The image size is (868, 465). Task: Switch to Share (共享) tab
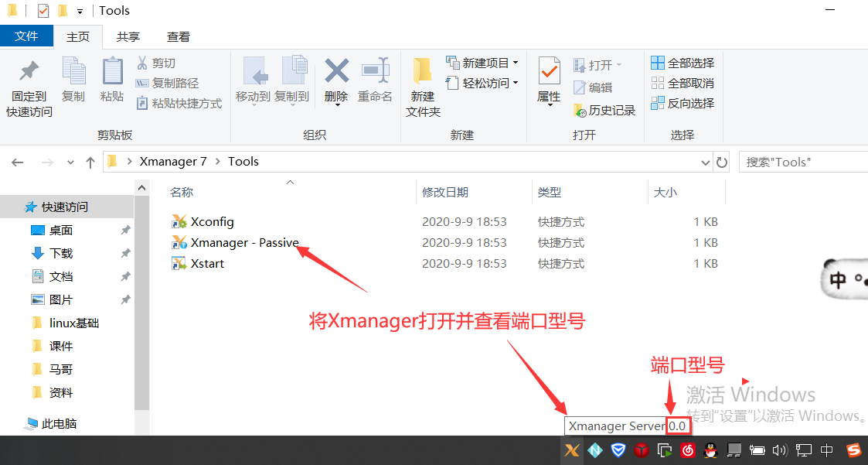[x=128, y=36]
